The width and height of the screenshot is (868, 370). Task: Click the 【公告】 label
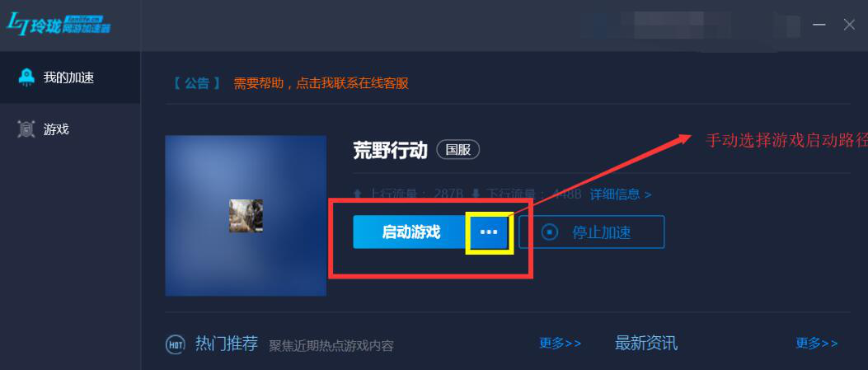(x=196, y=83)
